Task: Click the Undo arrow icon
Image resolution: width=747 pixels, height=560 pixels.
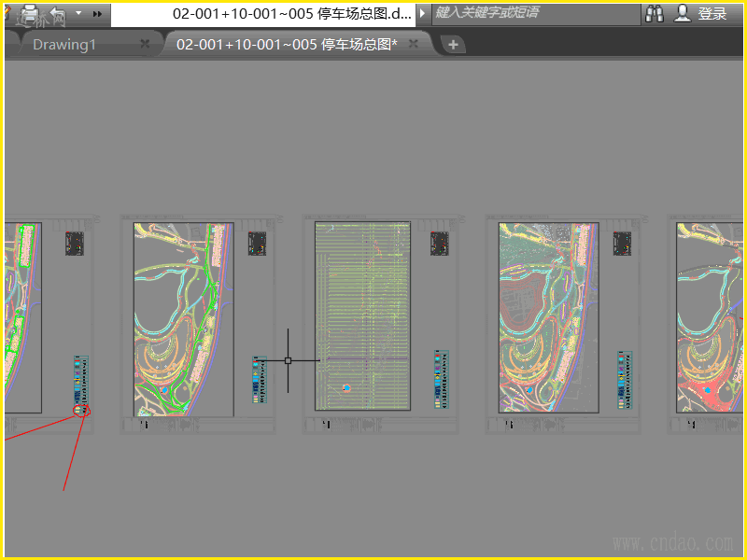Action: (59, 13)
